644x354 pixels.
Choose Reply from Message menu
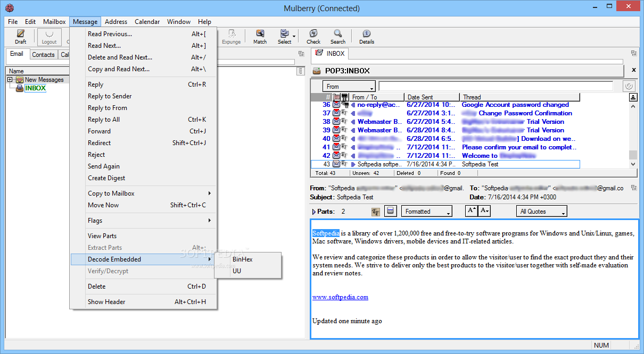[144, 85]
